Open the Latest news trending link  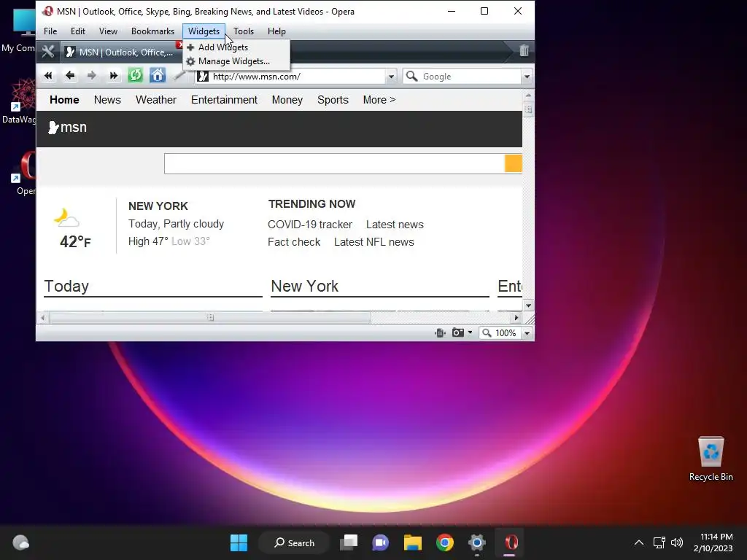(395, 225)
